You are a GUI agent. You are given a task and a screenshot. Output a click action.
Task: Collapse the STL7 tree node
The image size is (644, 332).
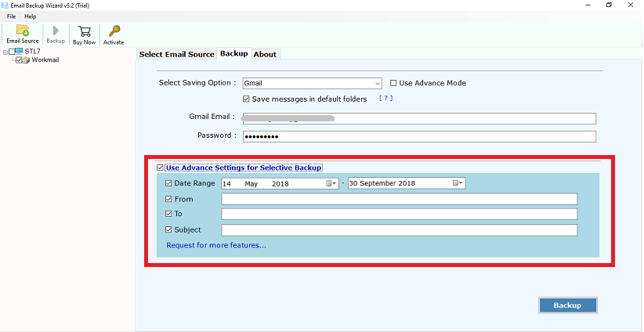pos(5,52)
